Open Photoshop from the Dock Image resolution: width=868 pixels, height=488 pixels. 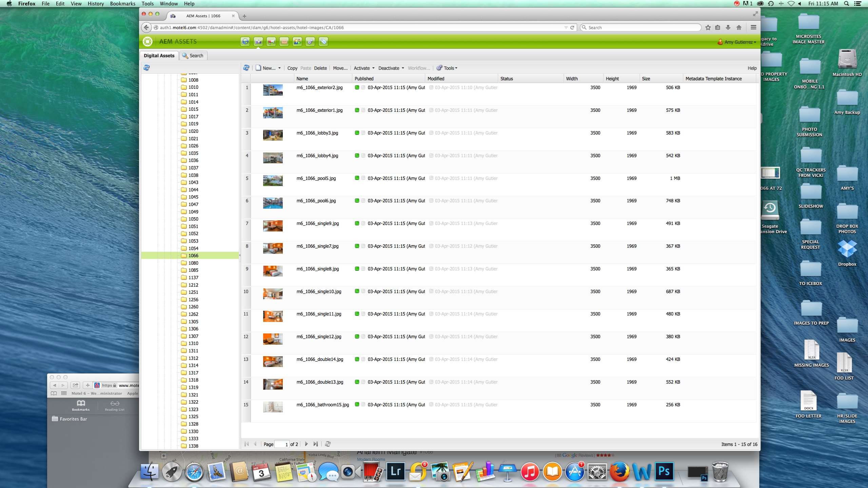664,471
